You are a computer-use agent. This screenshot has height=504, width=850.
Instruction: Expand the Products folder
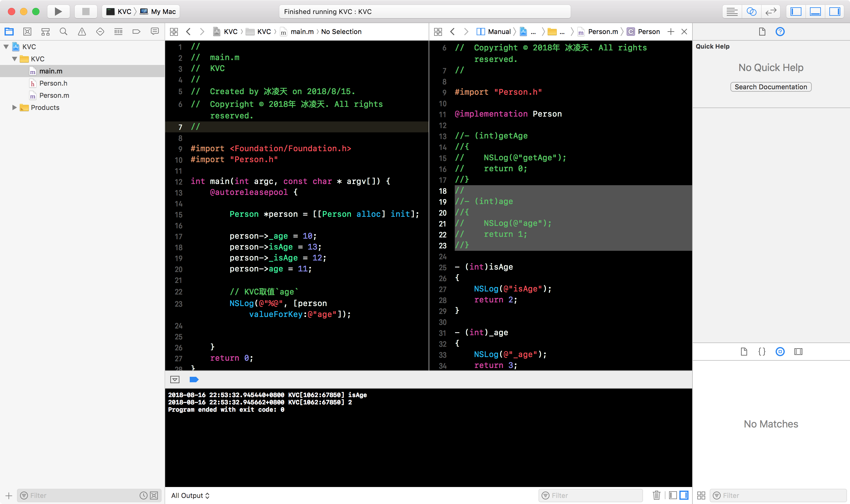(14, 107)
